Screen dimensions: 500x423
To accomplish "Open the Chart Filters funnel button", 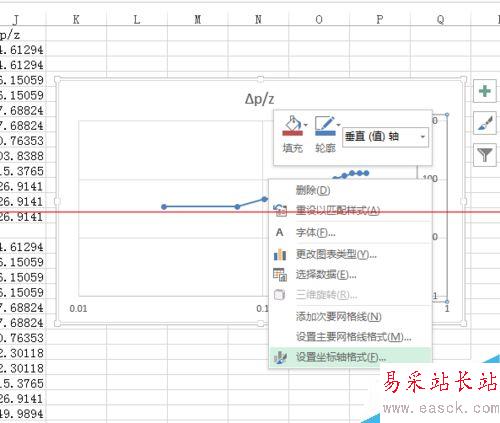I will click(485, 155).
